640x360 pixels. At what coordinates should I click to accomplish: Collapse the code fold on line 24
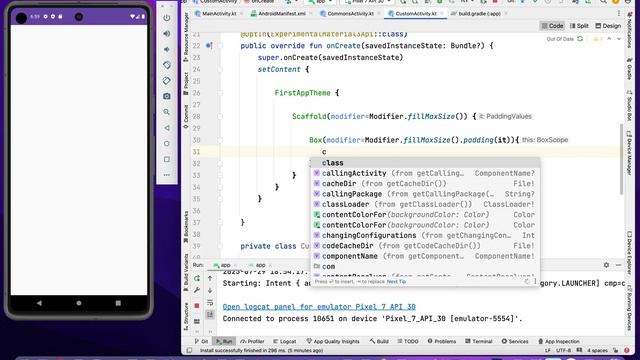pyautogui.click(x=220, y=69)
